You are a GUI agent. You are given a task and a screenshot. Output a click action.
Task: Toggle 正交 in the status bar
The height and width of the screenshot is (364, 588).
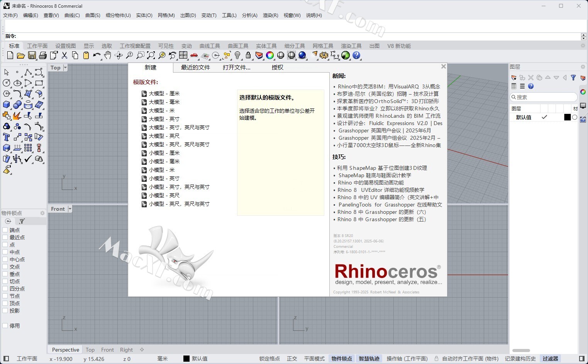(x=292, y=359)
